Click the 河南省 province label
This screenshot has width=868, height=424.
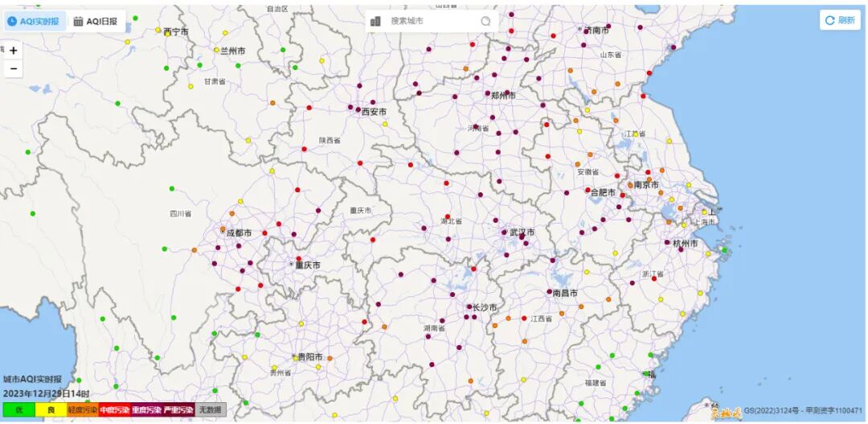click(x=478, y=129)
